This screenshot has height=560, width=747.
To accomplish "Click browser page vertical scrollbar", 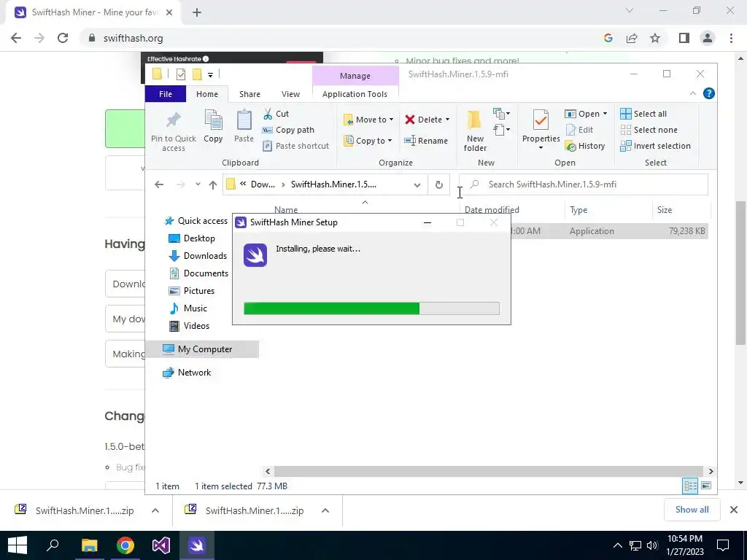I will point(740,273).
